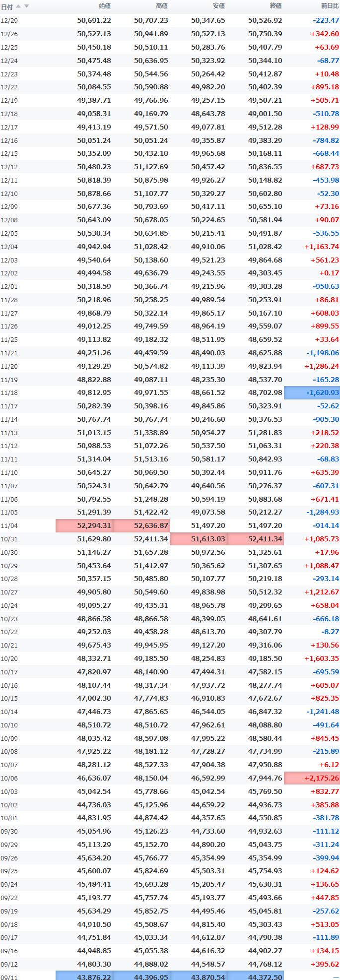Select change value +1,603.35
The width and height of the screenshot is (340, 980).
(x=322, y=658)
